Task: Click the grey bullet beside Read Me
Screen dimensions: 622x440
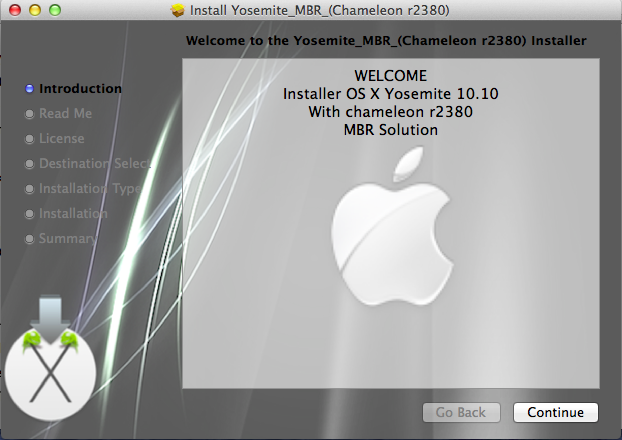Action: pyautogui.click(x=29, y=114)
